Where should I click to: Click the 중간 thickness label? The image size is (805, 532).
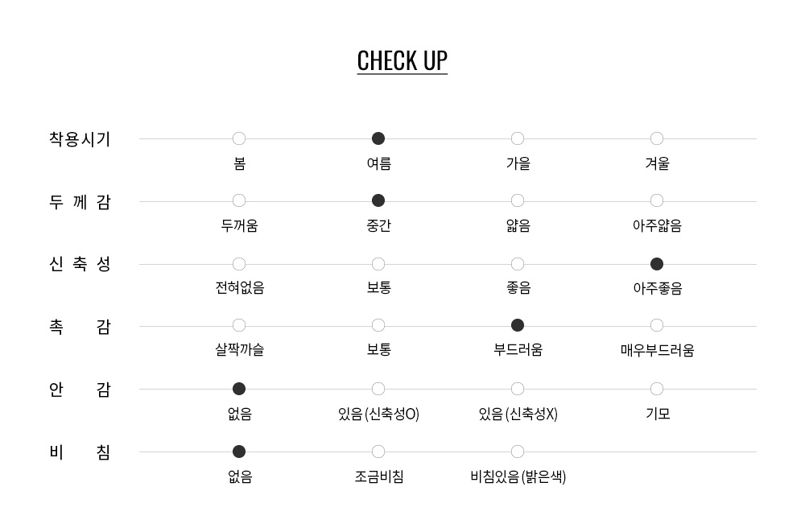pyautogui.click(x=379, y=225)
